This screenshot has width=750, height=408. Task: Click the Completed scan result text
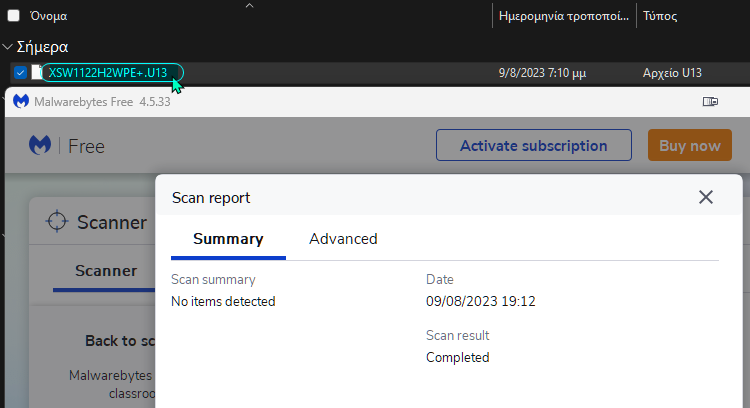tap(458, 357)
